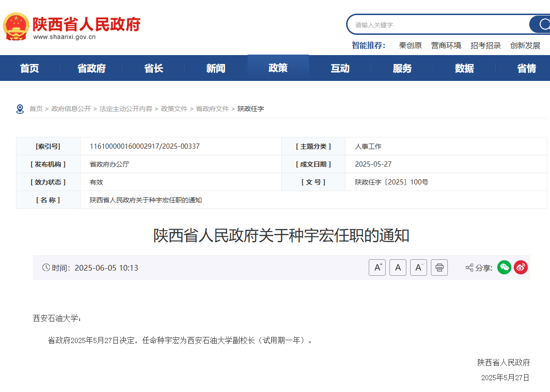Increase font size with the A+ button
The width and height of the screenshot is (550, 392).
pos(377,267)
